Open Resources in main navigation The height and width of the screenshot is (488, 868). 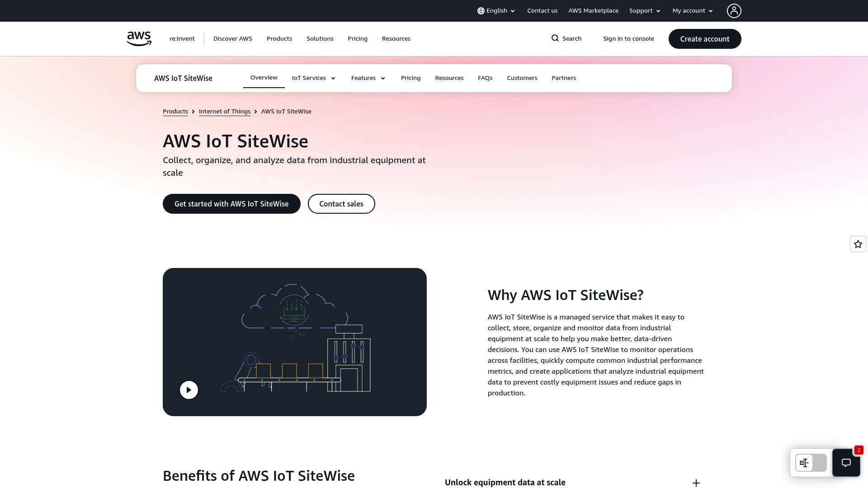[396, 39]
